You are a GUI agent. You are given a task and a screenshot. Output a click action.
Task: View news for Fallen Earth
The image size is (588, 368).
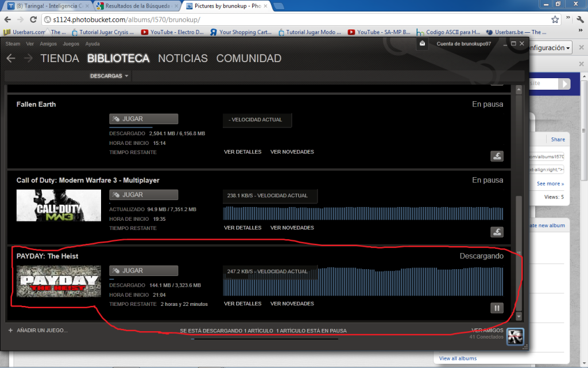292,152
